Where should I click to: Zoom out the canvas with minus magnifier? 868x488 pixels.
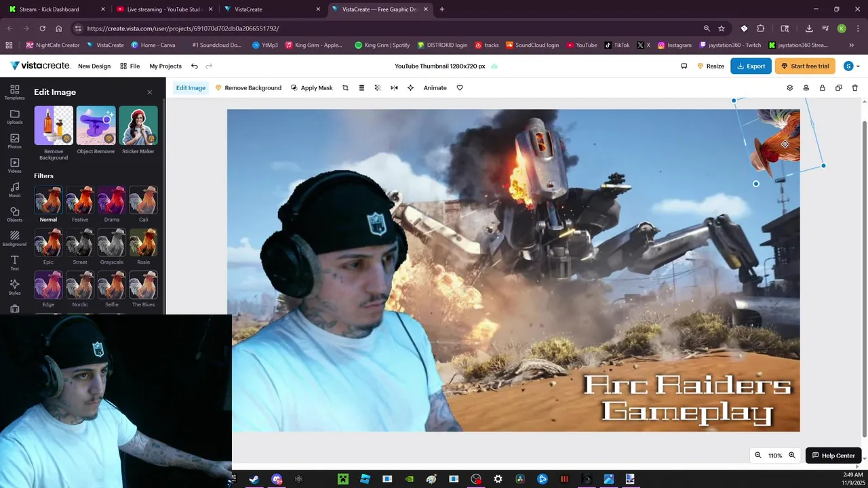758,455
